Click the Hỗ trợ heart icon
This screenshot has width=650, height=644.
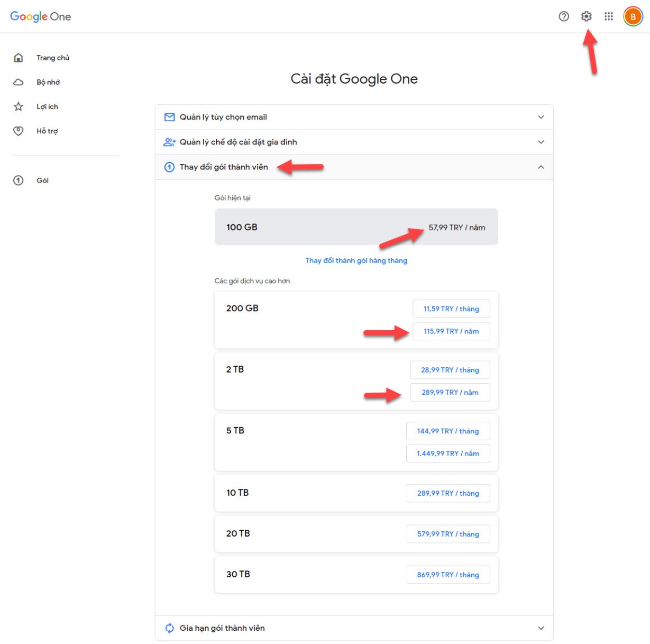pos(19,131)
